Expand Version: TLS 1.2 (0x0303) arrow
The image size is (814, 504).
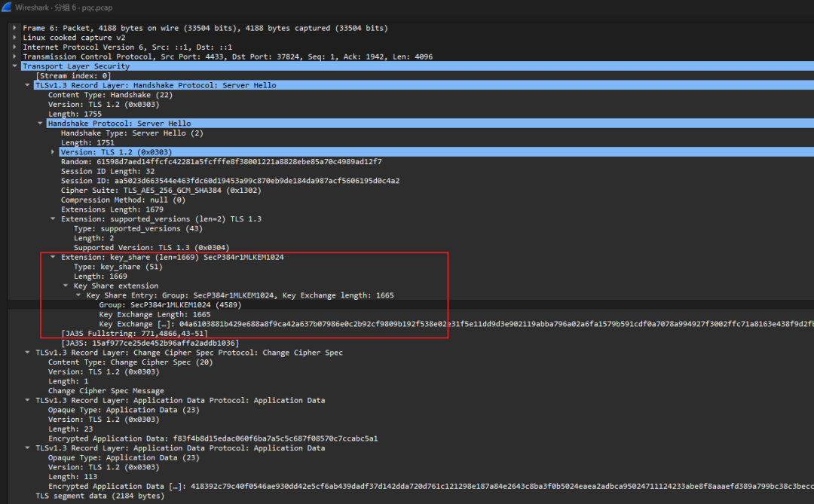[x=53, y=152]
